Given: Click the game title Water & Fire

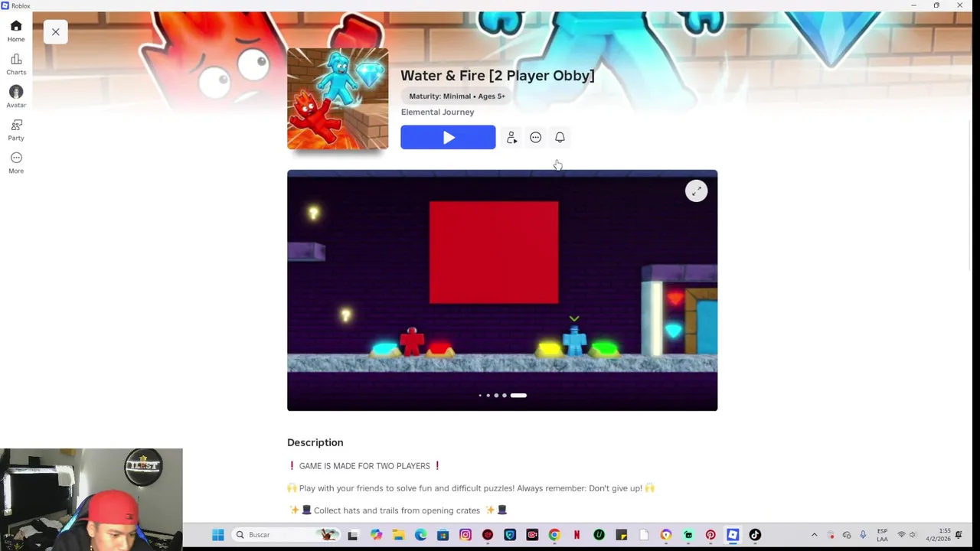Looking at the screenshot, I should [497, 76].
